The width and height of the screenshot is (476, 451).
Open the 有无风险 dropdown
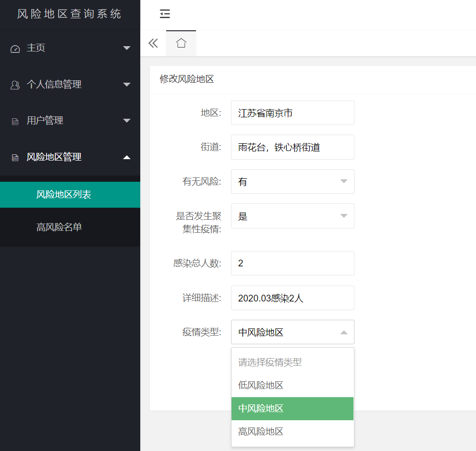293,181
